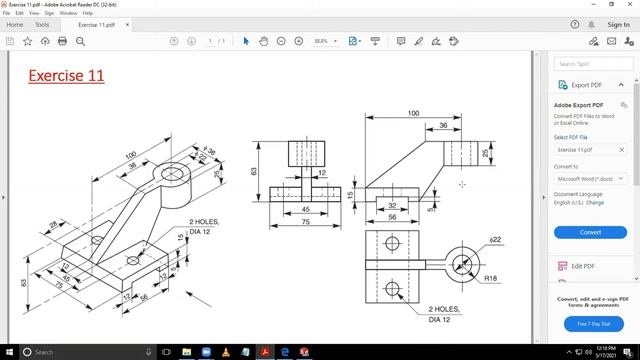Open the File menu
Viewport: 640px width, 360px height.
coord(6,13)
